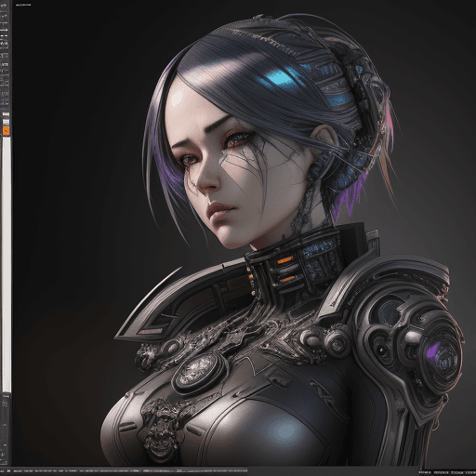Click the tall white vertical bar in left panel

coord(7,264)
